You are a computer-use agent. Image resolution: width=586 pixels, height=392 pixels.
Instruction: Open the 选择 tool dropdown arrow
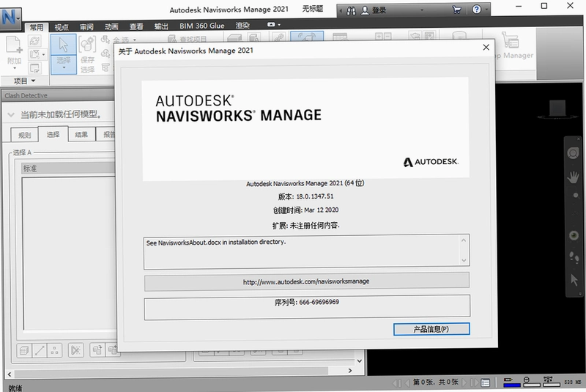pyautogui.click(x=64, y=67)
